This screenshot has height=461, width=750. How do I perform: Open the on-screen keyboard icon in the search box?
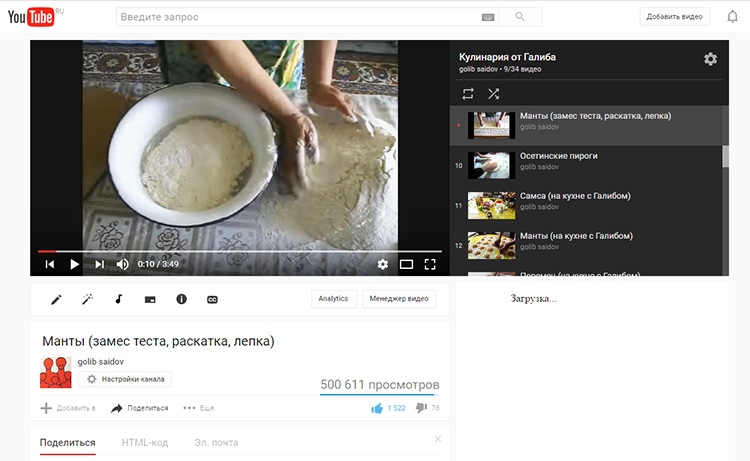[x=487, y=17]
